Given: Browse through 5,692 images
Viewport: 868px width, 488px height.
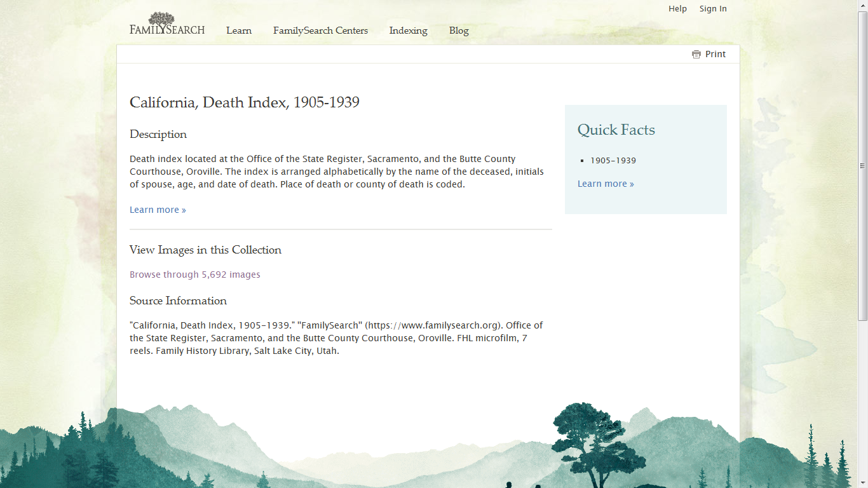Looking at the screenshot, I should pyautogui.click(x=194, y=274).
